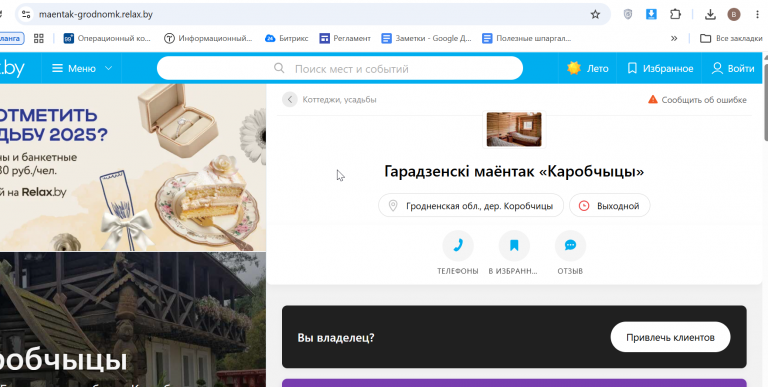Open the Заметки - Google Д... bookmark

[x=426, y=38]
